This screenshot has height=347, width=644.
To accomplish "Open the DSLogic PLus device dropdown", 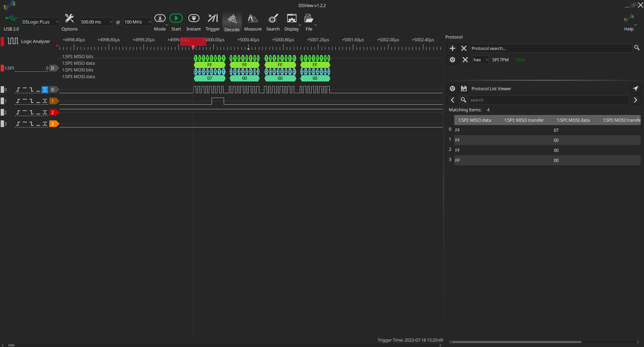I will [x=40, y=22].
